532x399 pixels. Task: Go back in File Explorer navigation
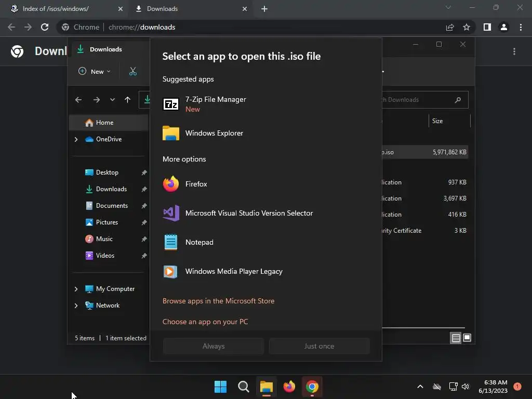click(78, 100)
